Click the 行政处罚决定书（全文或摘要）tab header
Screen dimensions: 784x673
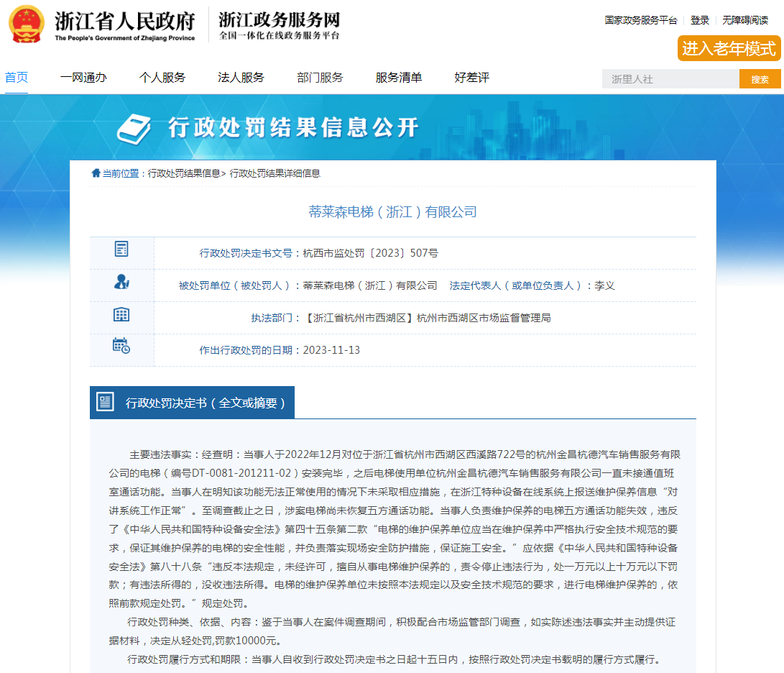[193, 403]
